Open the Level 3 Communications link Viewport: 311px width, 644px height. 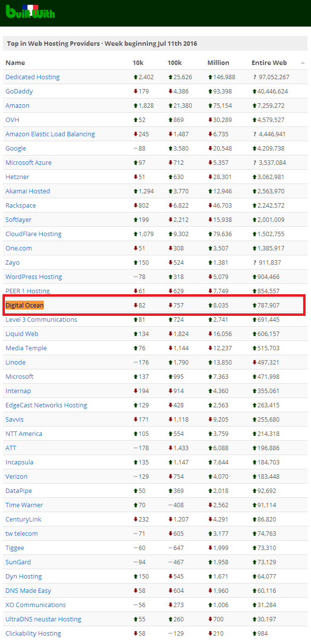(x=41, y=319)
